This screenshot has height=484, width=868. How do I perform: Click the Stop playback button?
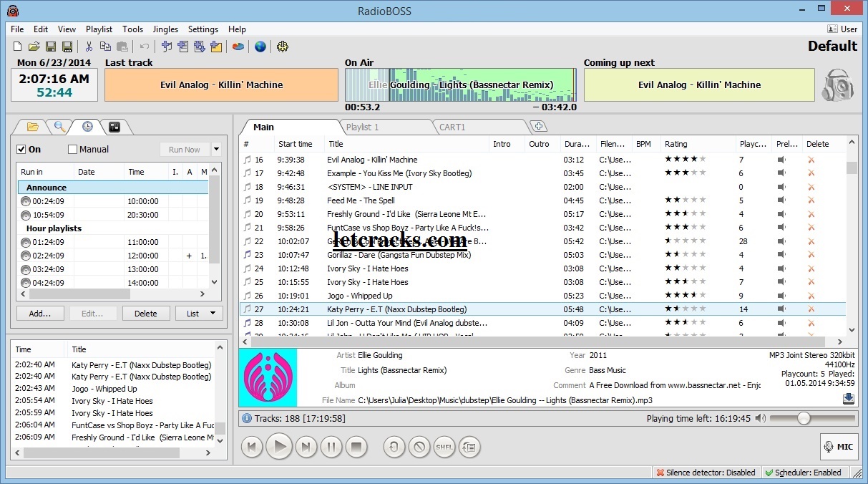coord(356,447)
